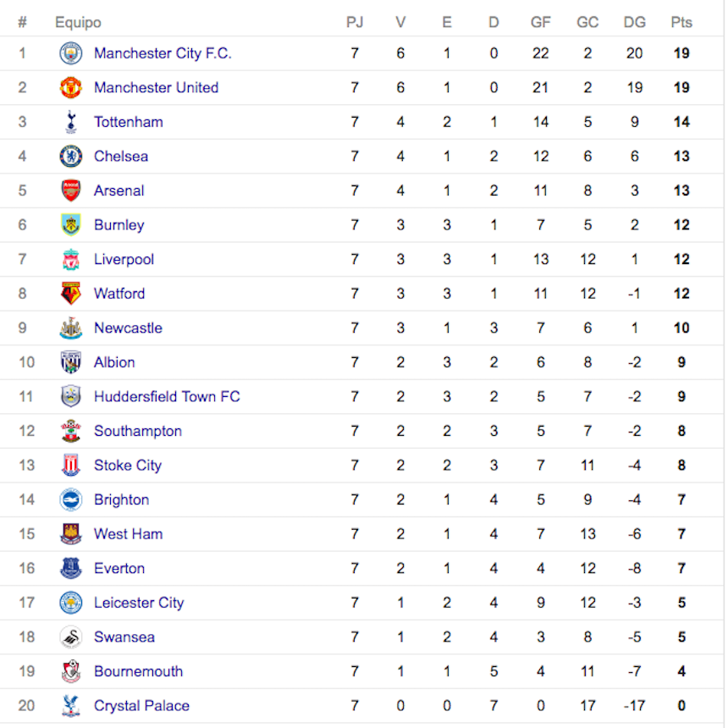Click the Manchester United crest icon
This screenshot has width=728, height=728.
[x=71, y=88]
